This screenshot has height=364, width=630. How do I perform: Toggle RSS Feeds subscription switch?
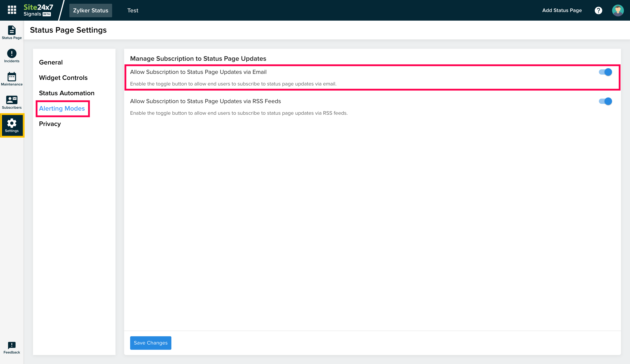click(x=605, y=101)
